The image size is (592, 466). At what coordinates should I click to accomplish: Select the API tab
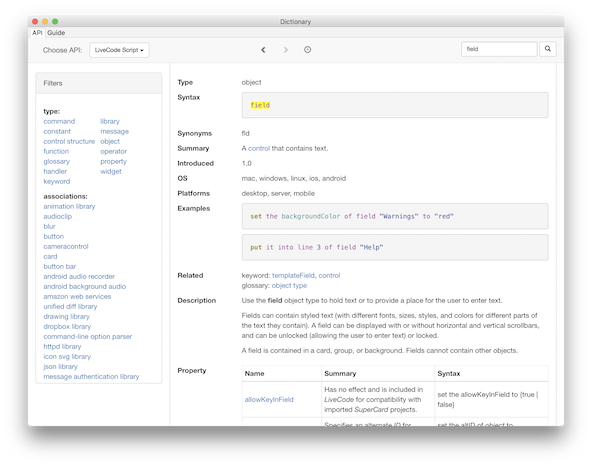pos(37,33)
